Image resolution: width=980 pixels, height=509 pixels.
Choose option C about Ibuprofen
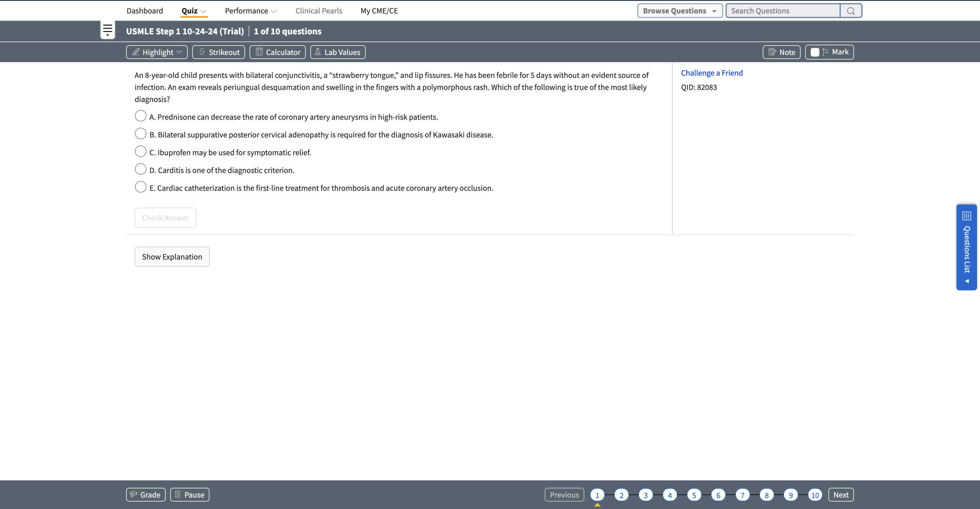click(140, 152)
